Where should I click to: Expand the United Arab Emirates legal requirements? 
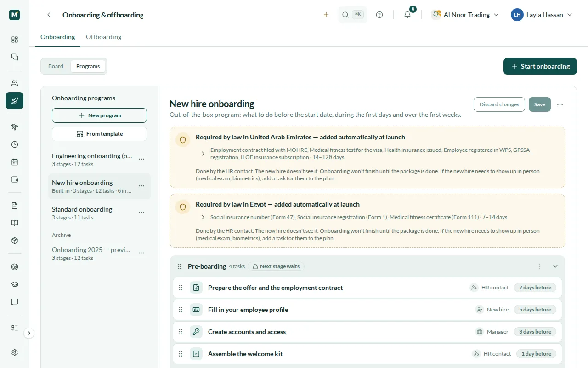point(203,154)
